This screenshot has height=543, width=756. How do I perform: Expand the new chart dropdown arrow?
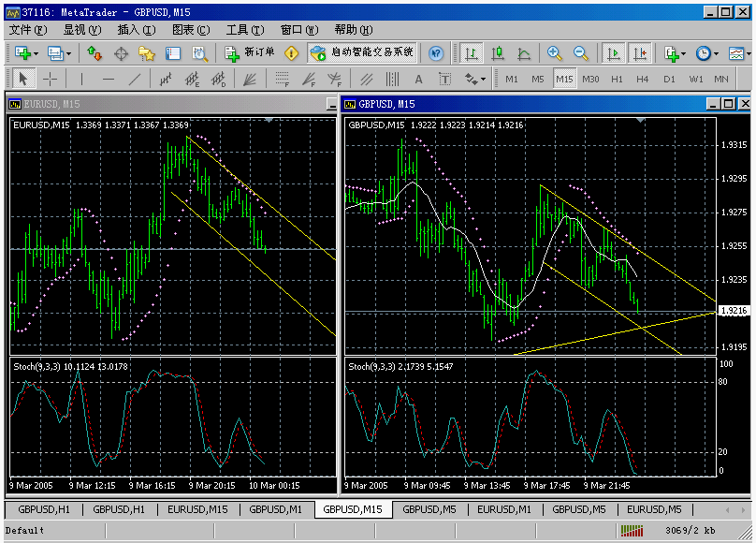tap(36, 53)
